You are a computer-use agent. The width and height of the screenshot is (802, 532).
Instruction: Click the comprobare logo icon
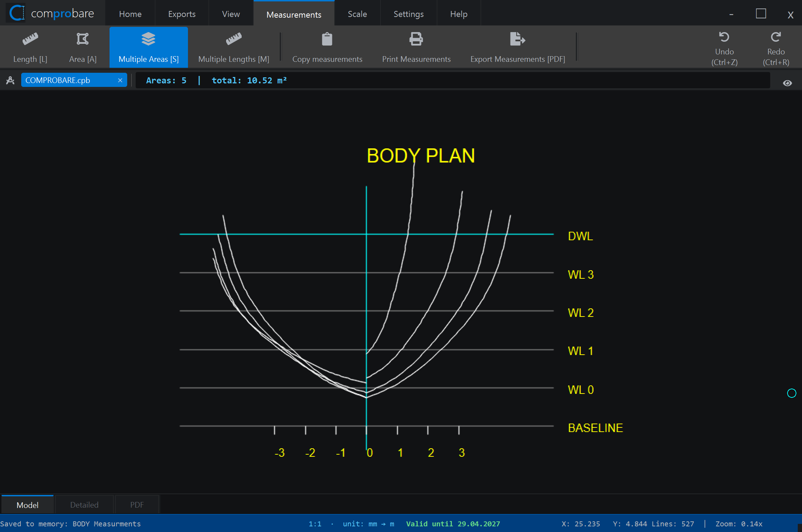pyautogui.click(x=17, y=13)
